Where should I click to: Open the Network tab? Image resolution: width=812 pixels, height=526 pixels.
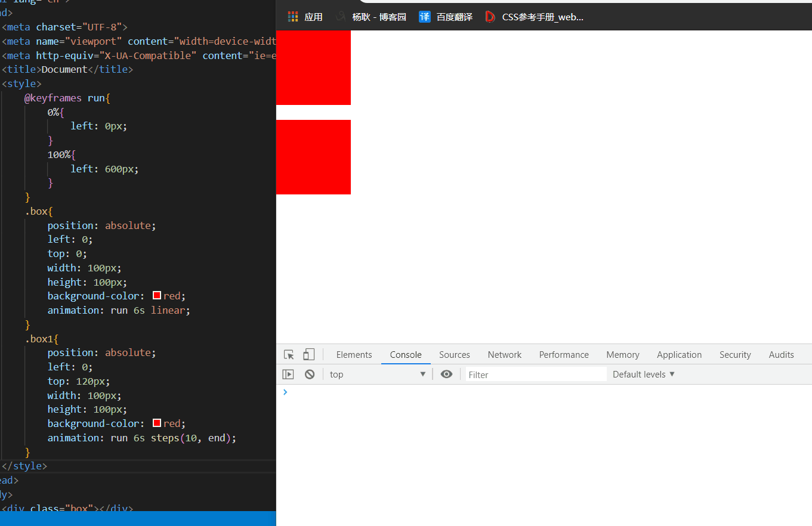click(x=505, y=355)
